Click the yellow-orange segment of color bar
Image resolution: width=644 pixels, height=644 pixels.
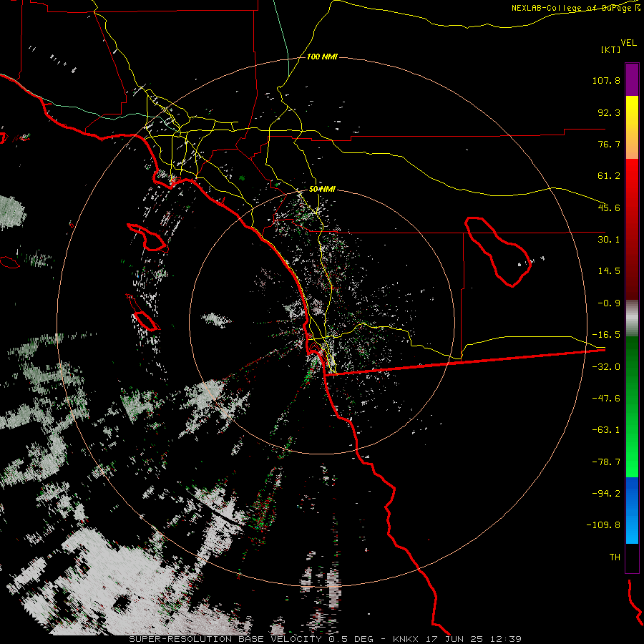click(x=632, y=127)
